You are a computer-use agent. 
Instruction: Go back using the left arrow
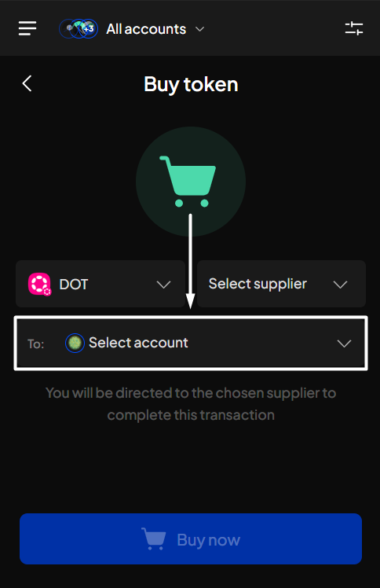tap(27, 83)
